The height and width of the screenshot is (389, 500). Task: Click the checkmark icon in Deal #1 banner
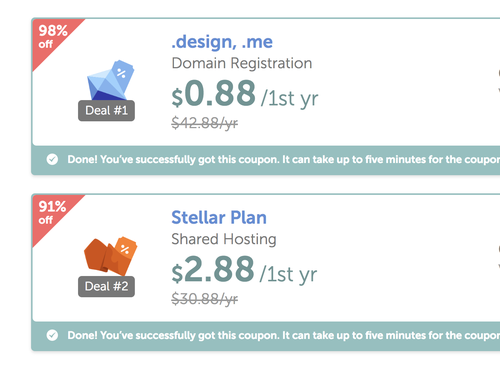point(52,159)
